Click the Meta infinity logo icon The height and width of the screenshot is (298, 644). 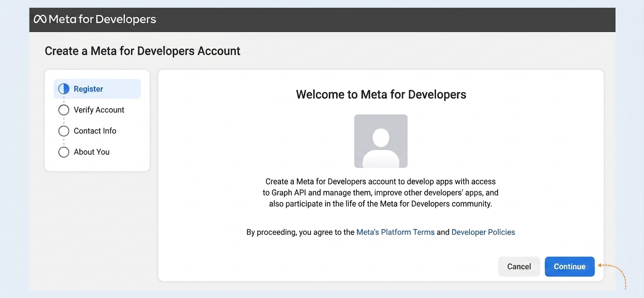pos(40,19)
